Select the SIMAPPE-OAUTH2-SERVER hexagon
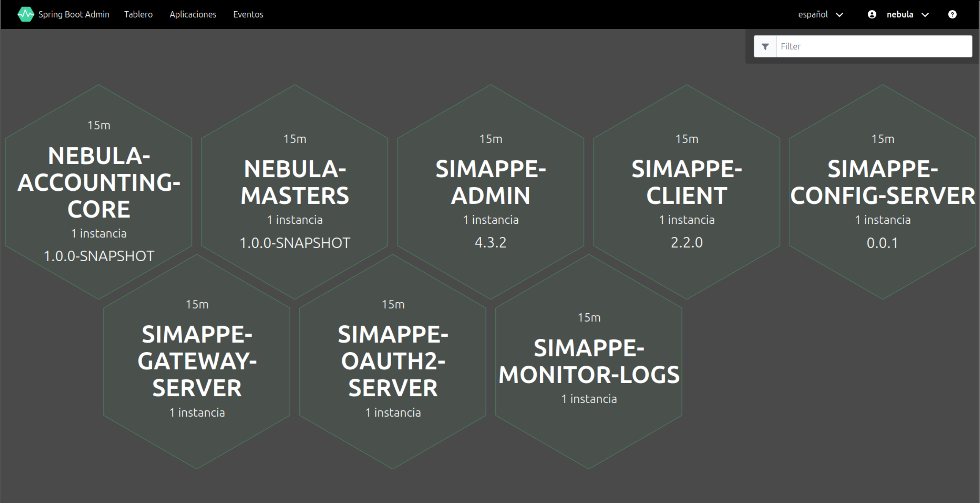This screenshot has width=980, height=503. (393, 361)
